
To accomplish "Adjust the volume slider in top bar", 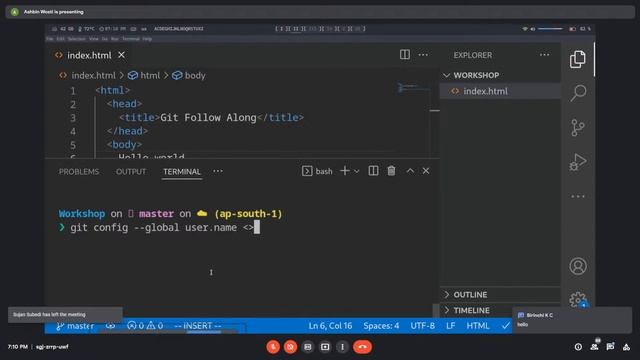I will pos(550,29).
